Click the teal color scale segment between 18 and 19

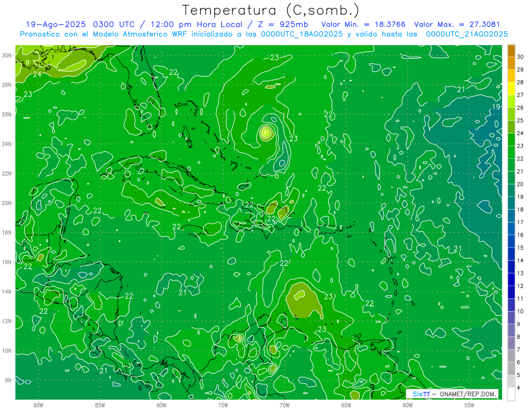click(511, 203)
